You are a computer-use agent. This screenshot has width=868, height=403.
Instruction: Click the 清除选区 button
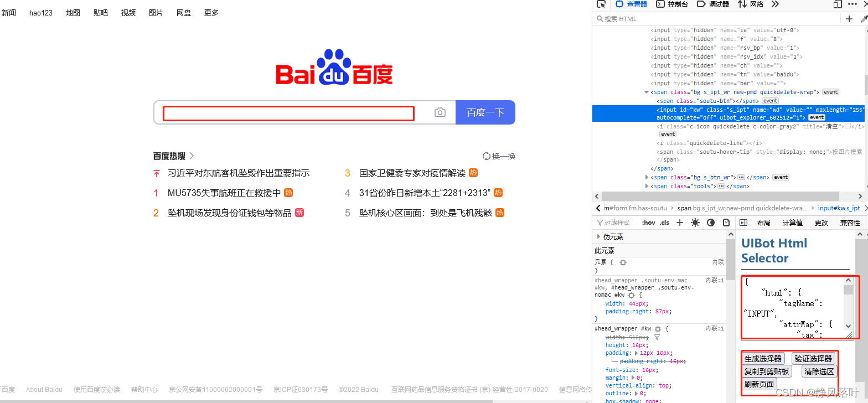[x=819, y=371]
